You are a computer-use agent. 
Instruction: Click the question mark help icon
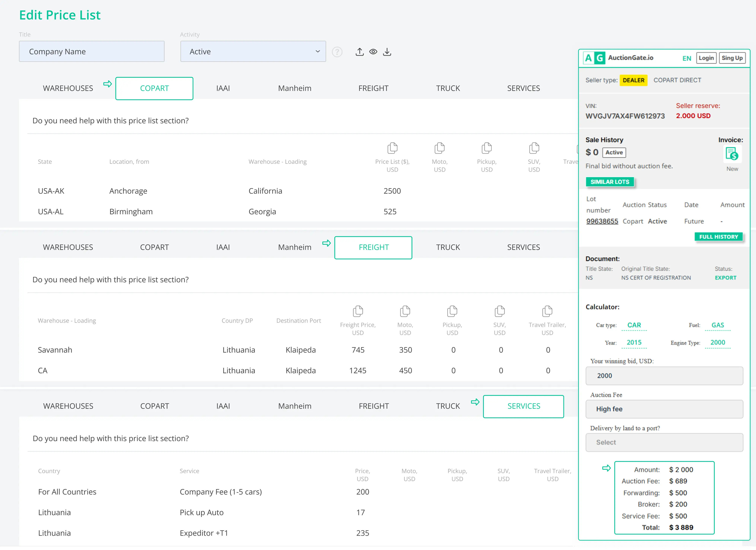click(x=337, y=52)
